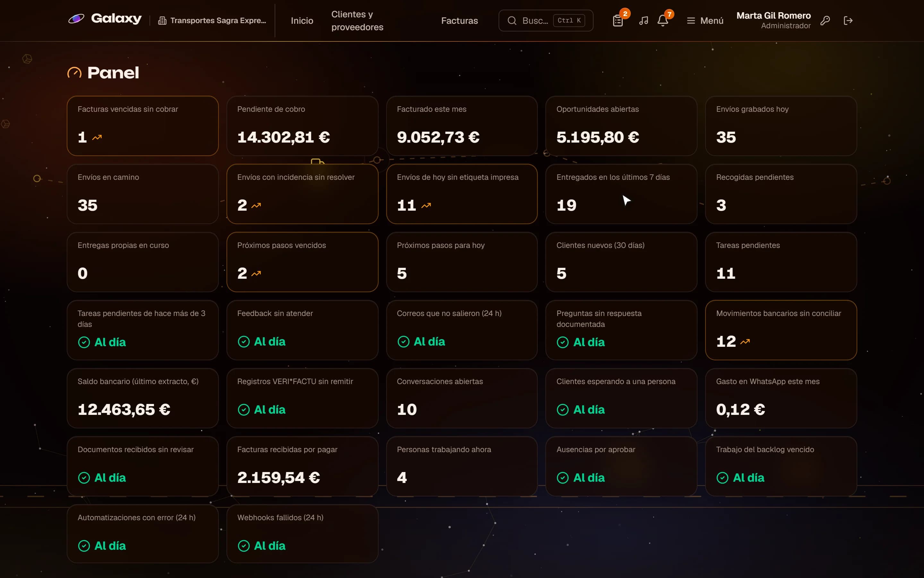Open the Menú hamburger menu
924x578 pixels.
(705, 21)
